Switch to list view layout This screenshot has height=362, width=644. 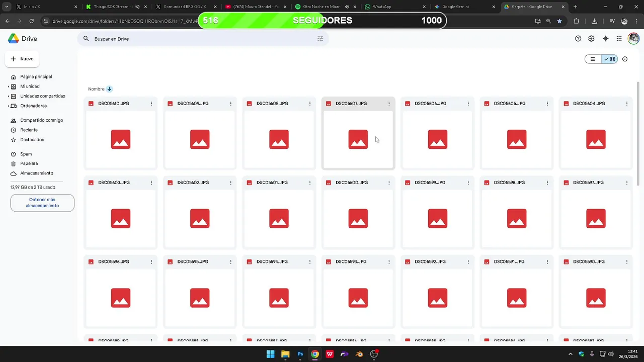coord(593,59)
